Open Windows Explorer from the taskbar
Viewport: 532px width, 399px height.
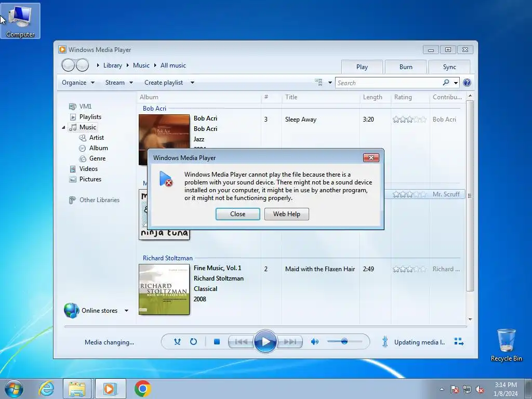77,389
